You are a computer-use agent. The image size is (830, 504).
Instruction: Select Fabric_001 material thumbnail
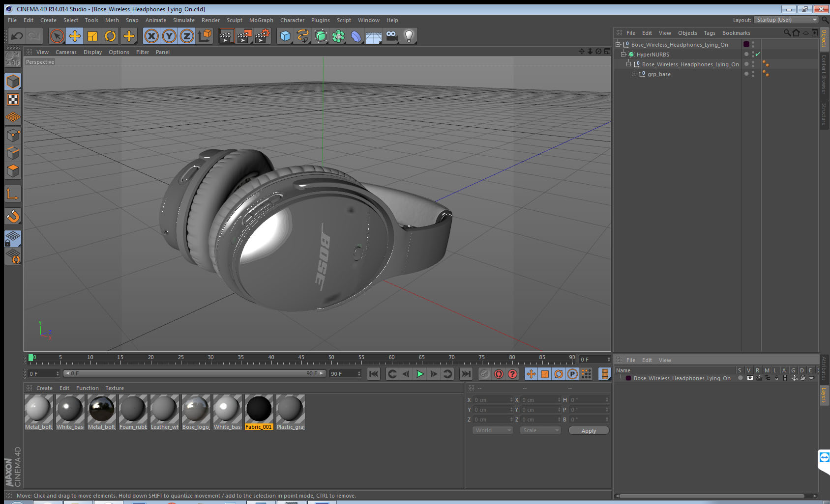click(x=259, y=412)
